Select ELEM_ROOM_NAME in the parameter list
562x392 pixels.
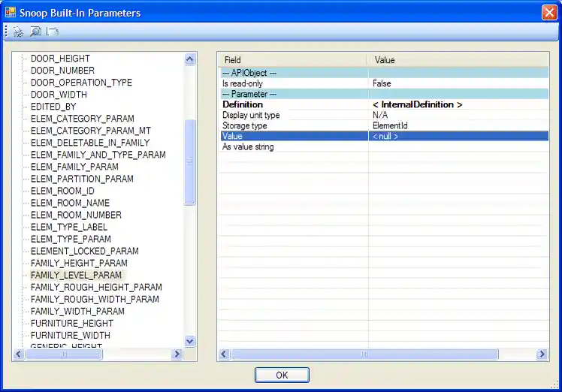tap(70, 203)
